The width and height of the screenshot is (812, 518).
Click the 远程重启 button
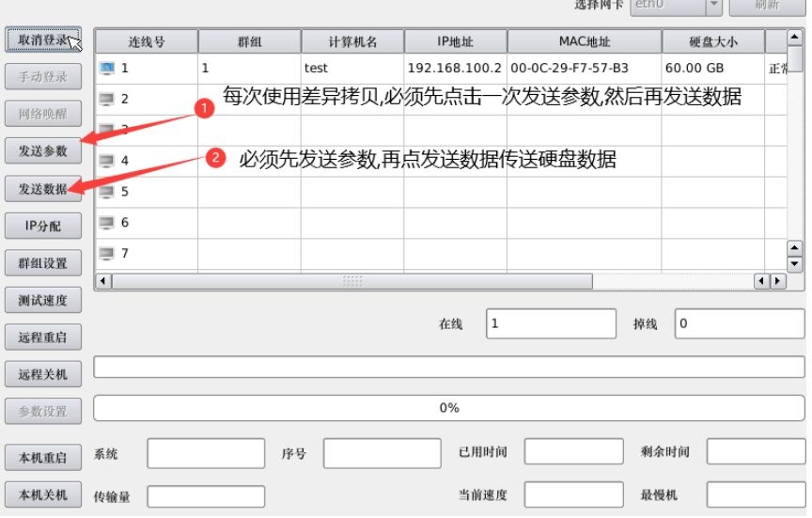tap(42, 337)
